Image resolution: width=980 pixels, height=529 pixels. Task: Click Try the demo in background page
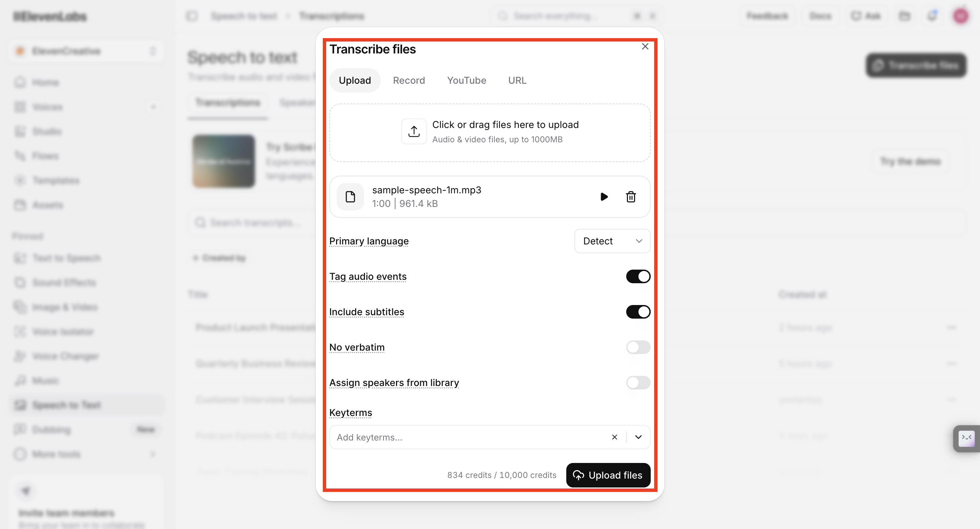[x=910, y=161]
